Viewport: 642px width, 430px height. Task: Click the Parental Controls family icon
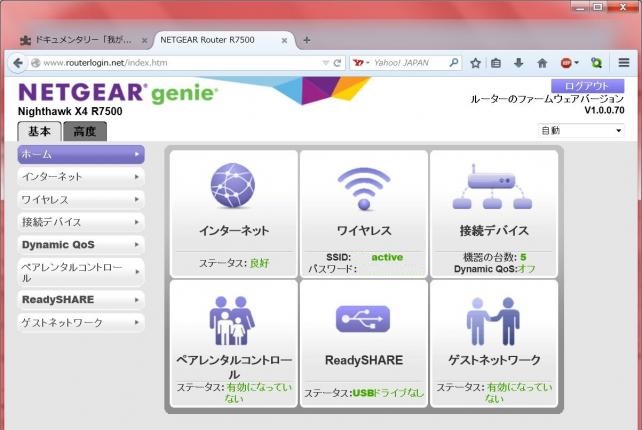[x=233, y=318]
